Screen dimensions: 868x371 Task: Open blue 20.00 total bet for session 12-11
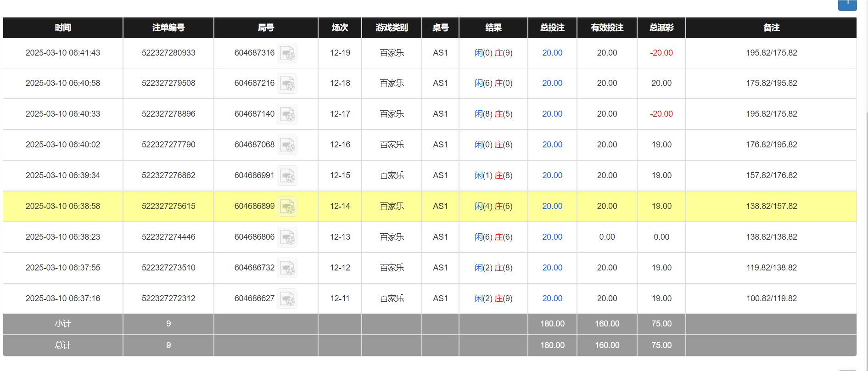pyautogui.click(x=552, y=298)
